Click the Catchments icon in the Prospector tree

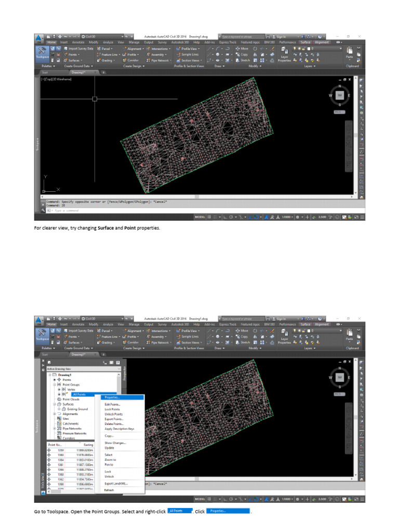point(59,423)
